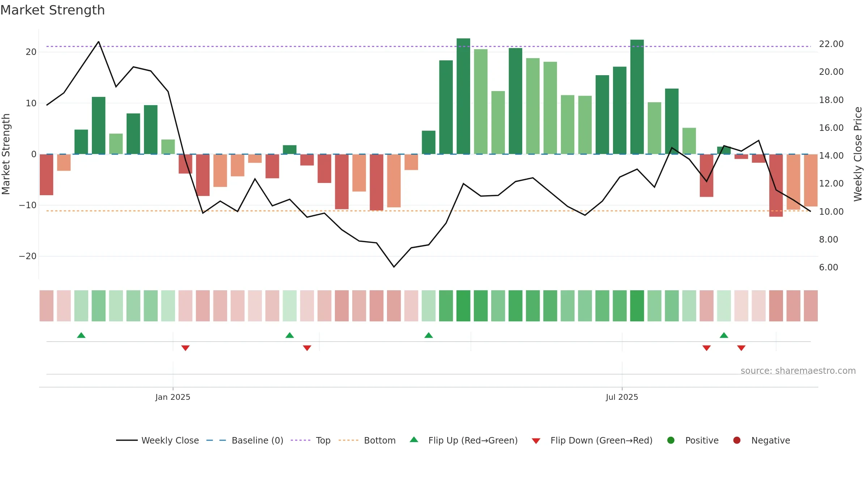Click the vertical Market Strength axis title

[x=6, y=154]
